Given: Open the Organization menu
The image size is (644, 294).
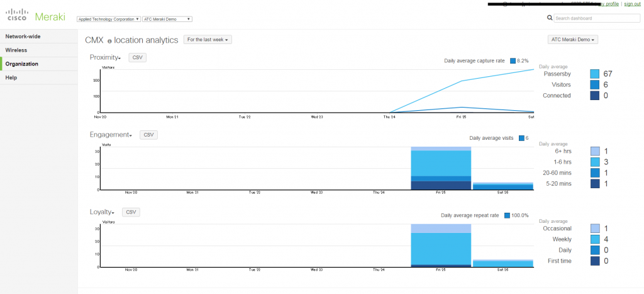Looking at the screenshot, I should coord(39,64).
